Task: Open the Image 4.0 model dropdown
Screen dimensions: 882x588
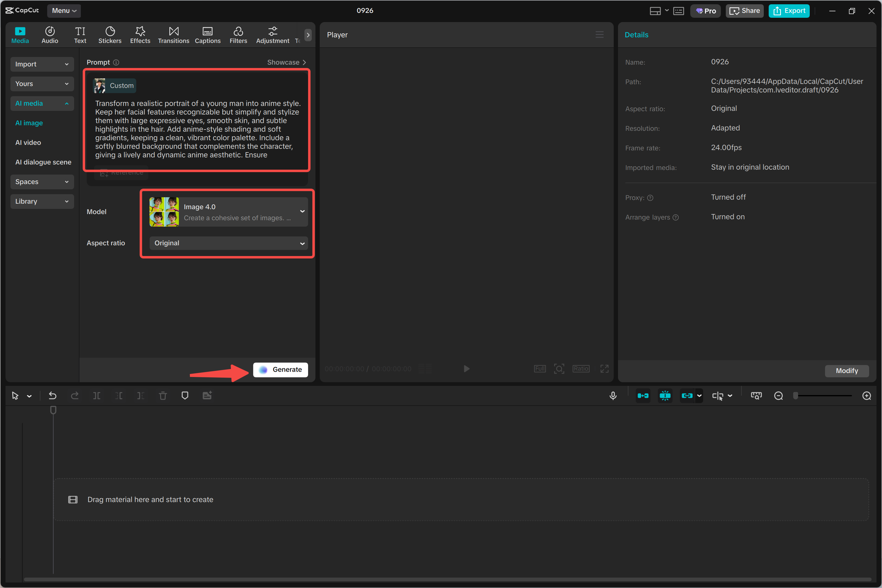Action: coord(228,212)
